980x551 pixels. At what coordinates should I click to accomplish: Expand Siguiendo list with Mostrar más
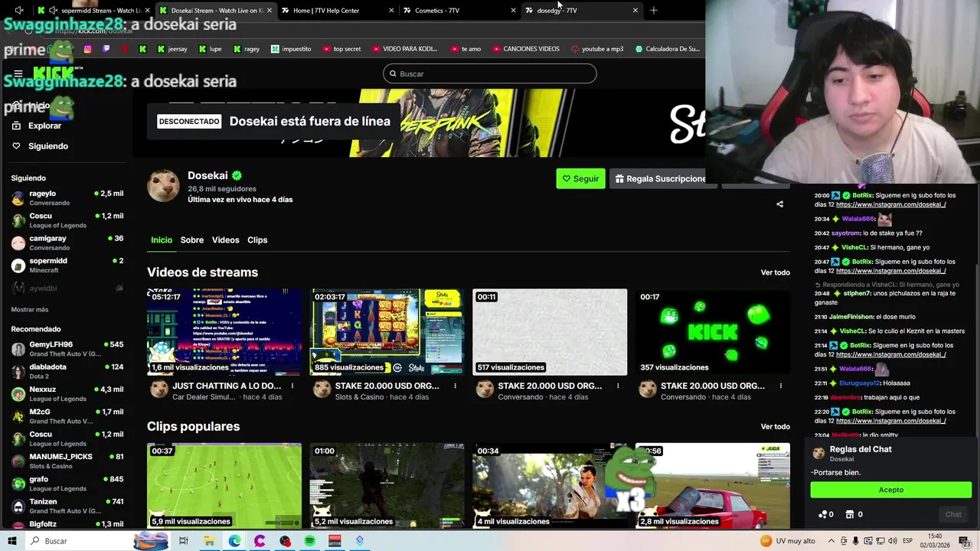30,309
